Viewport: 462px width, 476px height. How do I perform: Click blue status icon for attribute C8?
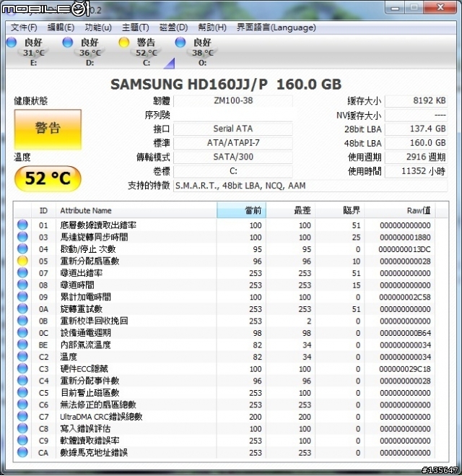click(x=22, y=428)
